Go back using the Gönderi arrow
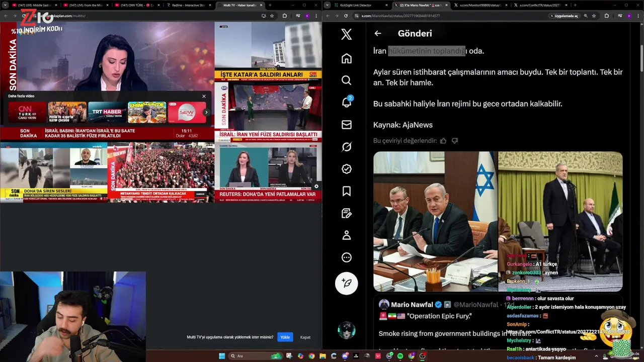The height and width of the screenshot is (362, 644). click(378, 33)
